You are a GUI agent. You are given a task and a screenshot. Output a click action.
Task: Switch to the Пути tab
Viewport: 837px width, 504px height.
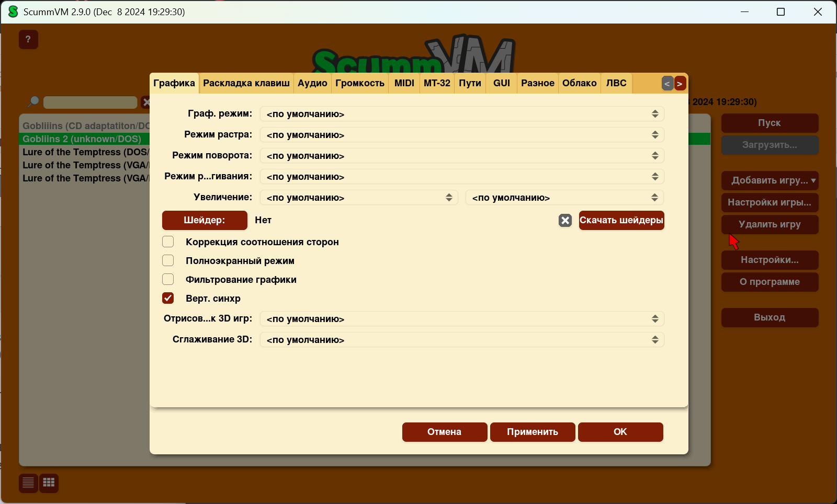tap(470, 83)
